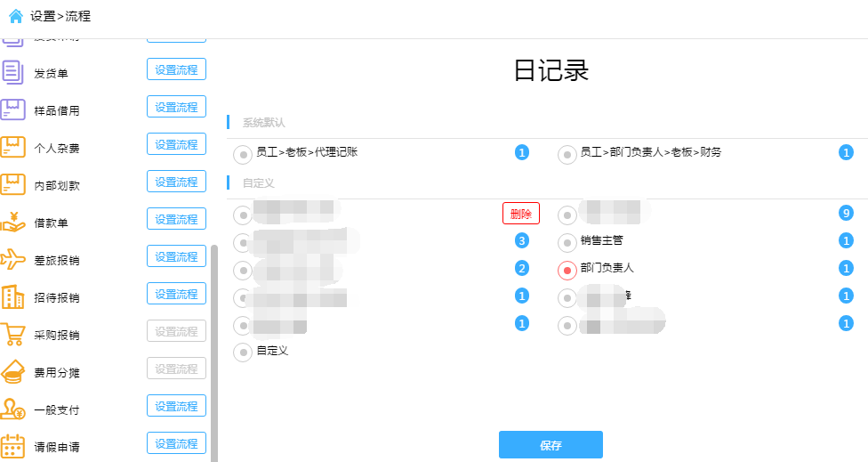
Task: Click the blue badge 9 count
Action: 846,213
